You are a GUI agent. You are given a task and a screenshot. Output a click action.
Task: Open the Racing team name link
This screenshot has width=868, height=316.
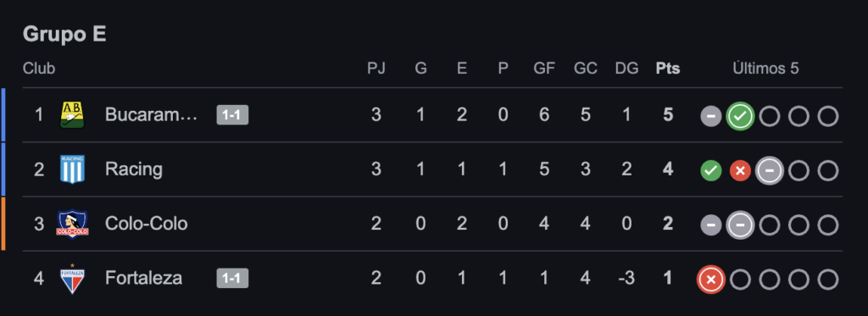pos(134,169)
